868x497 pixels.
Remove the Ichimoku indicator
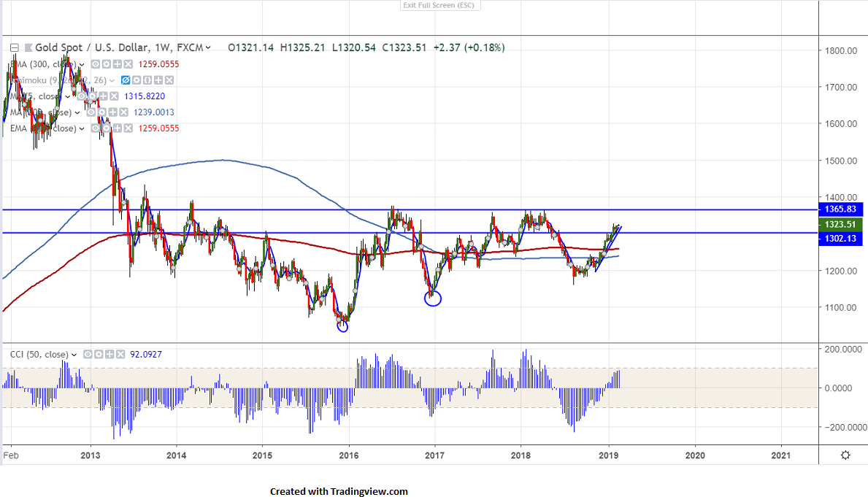point(169,80)
